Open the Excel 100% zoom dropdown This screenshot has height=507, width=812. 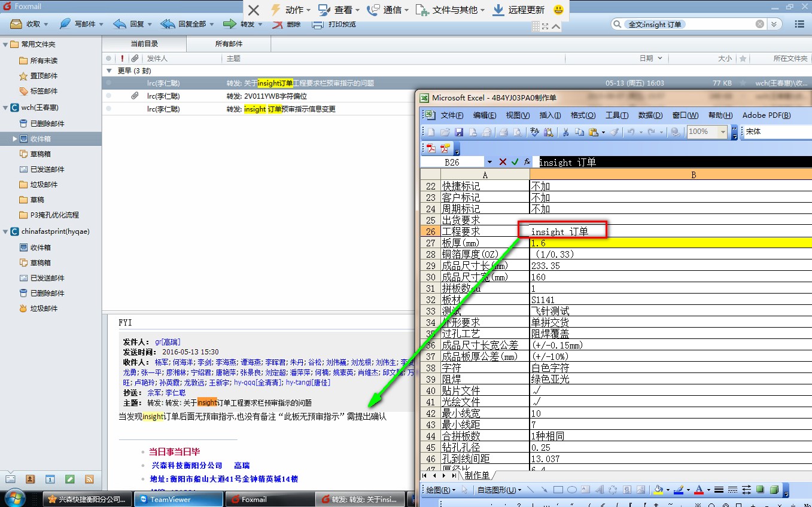(723, 132)
